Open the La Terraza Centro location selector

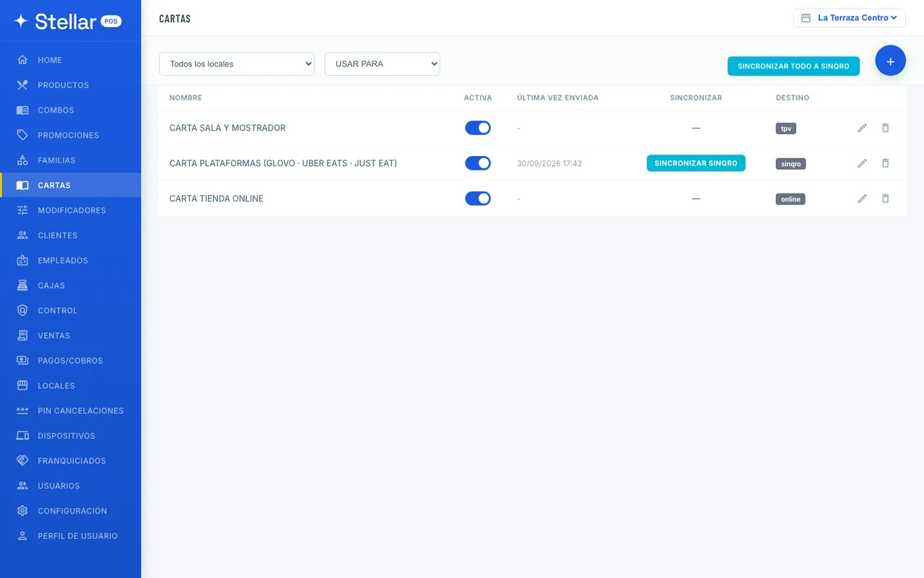[x=850, y=18]
